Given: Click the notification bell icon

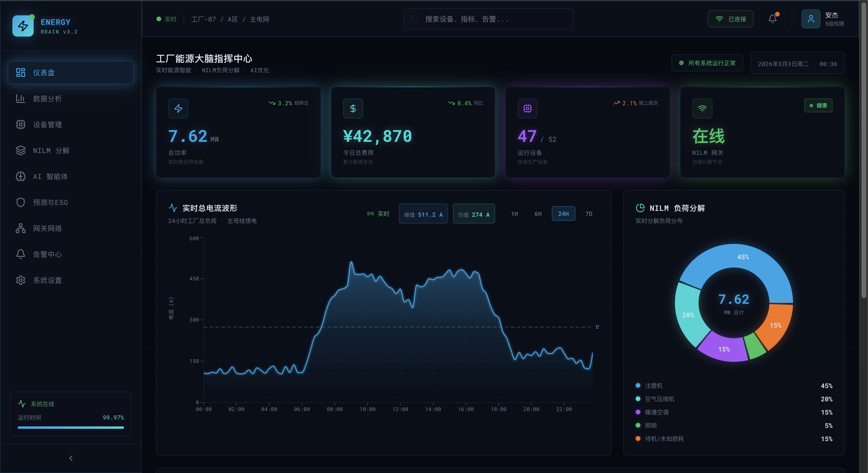Looking at the screenshot, I should [x=772, y=19].
